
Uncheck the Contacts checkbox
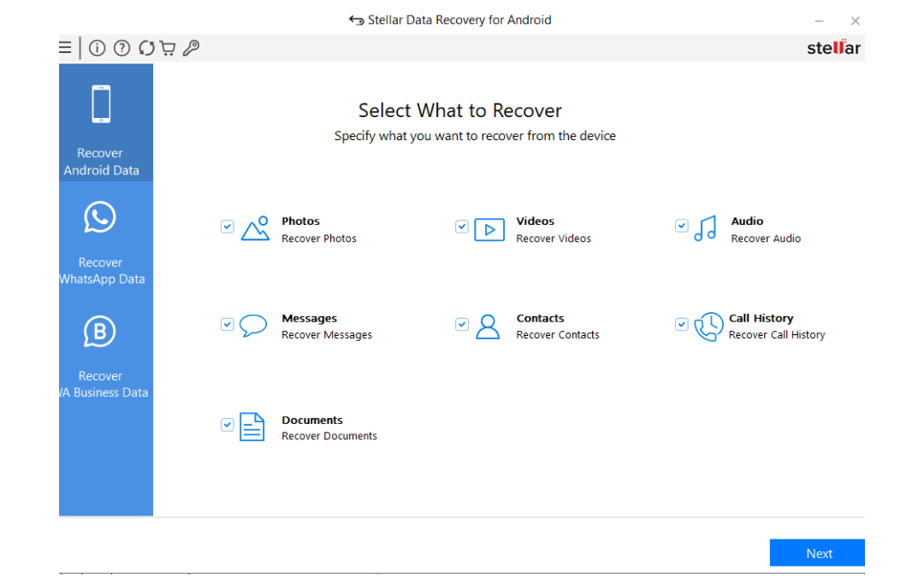click(x=461, y=324)
